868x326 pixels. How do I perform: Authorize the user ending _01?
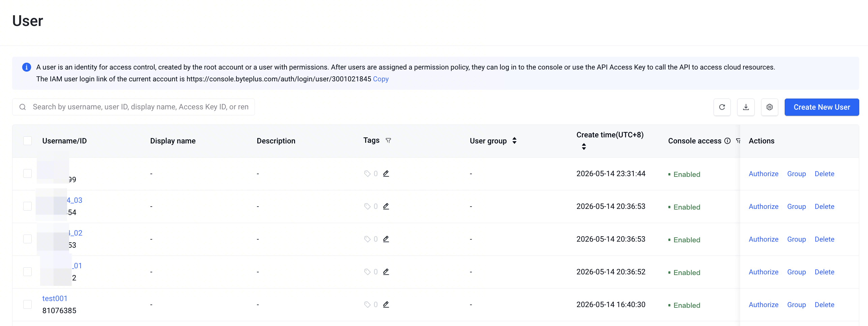pos(763,272)
